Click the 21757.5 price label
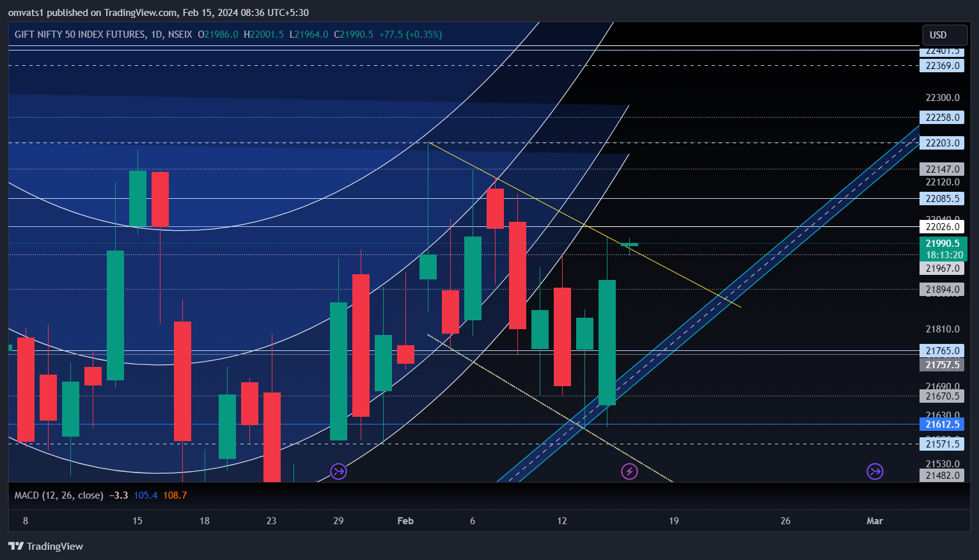The height and width of the screenshot is (560, 979). pyautogui.click(x=942, y=365)
